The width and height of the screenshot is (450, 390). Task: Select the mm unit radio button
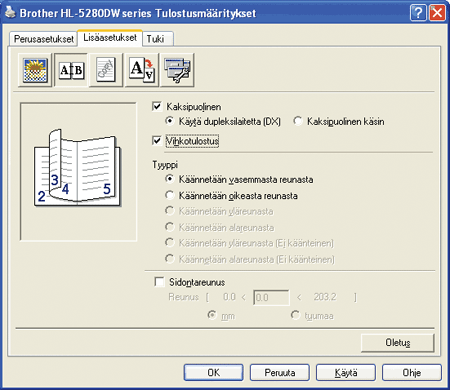tap(212, 315)
